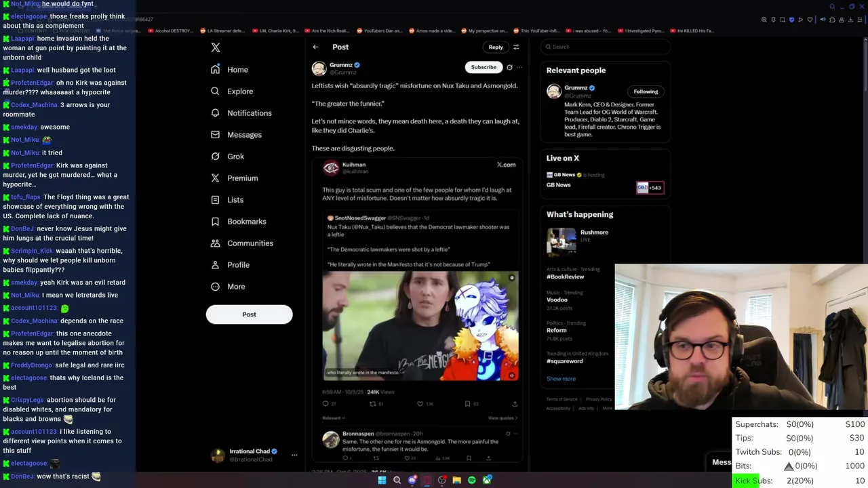Open the GB News live broadcast
The width and height of the screenshot is (868, 488).
coord(605,180)
